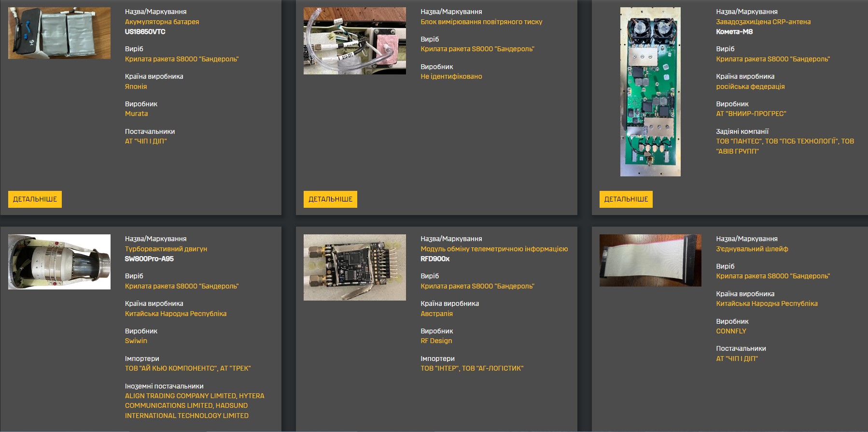Select manufacturer link 'Murata'
The height and width of the screenshot is (432, 868).
(136, 114)
